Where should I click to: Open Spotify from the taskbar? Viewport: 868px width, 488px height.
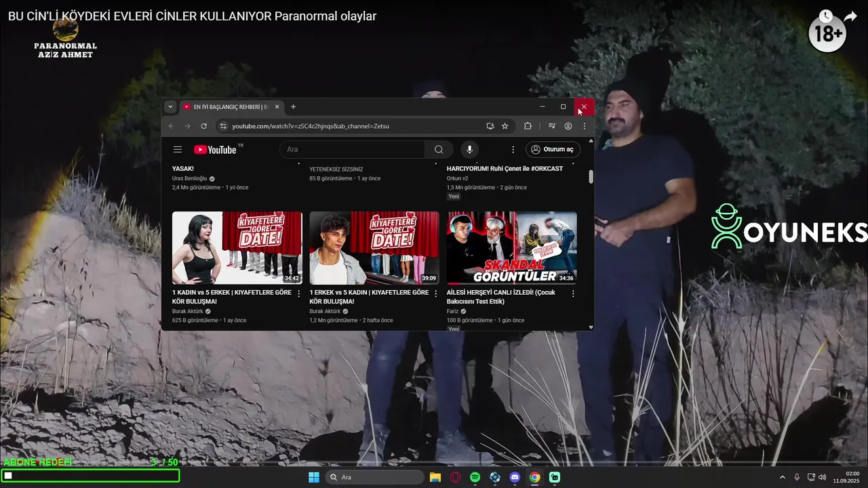[x=475, y=477]
